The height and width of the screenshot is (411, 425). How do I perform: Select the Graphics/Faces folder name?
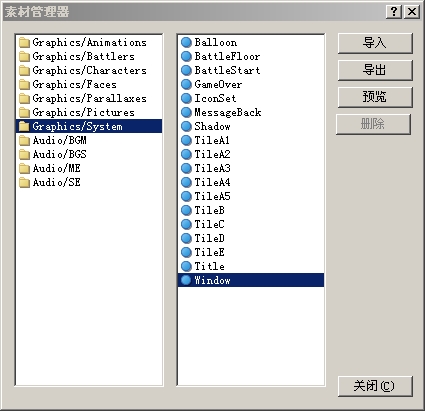point(74,85)
